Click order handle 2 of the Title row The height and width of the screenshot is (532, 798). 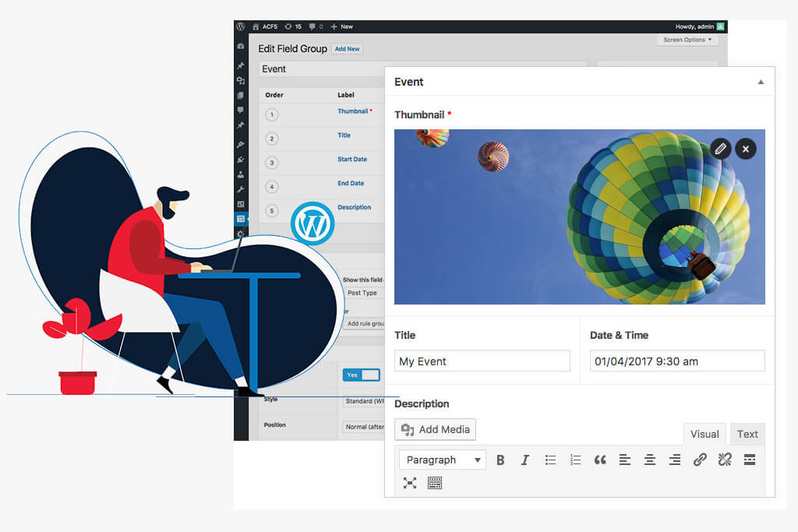click(272, 139)
